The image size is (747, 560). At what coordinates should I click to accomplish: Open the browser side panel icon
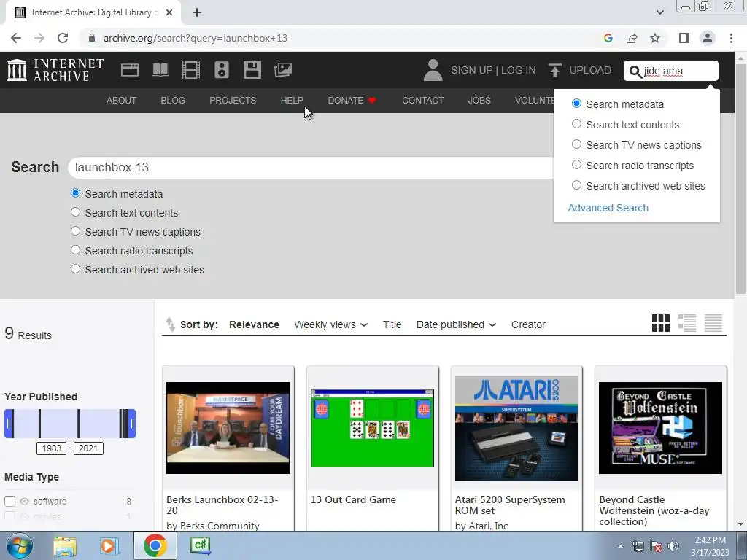(684, 38)
